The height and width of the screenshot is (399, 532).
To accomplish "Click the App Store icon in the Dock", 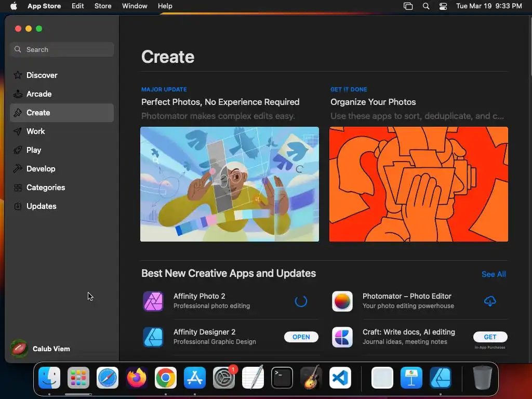I will (195, 378).
